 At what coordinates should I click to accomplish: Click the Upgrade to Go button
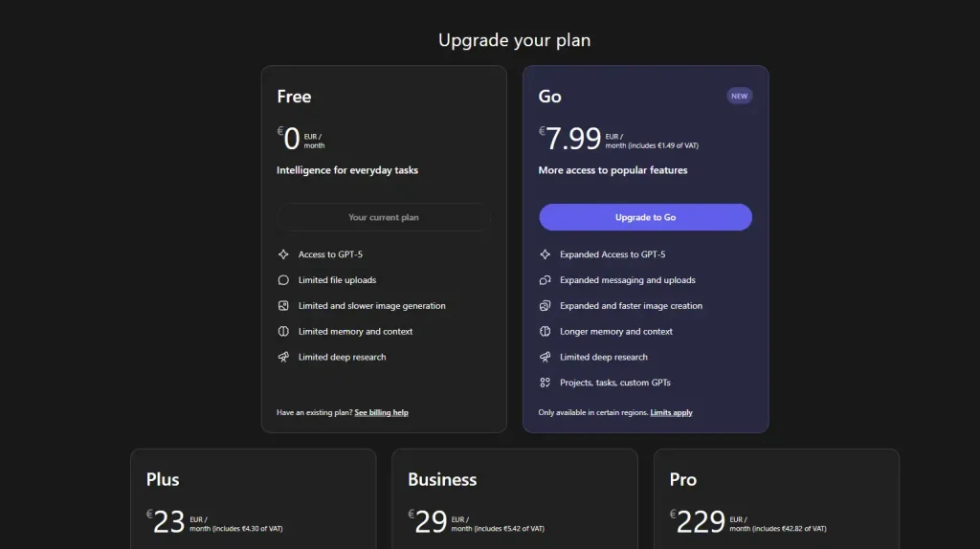point(645,217)
